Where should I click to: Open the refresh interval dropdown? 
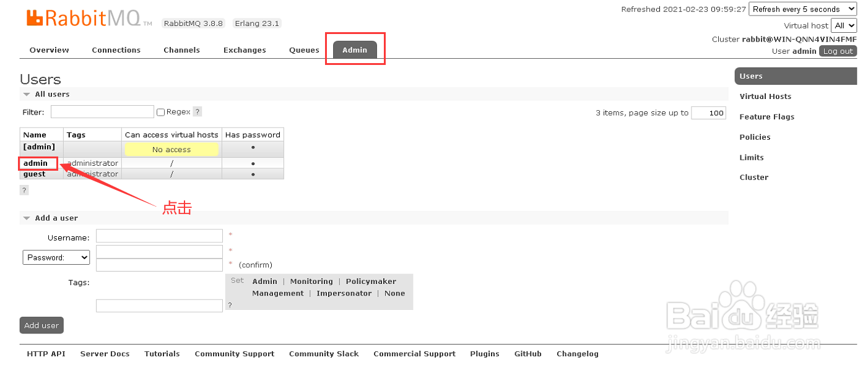[x=802, y=9]
